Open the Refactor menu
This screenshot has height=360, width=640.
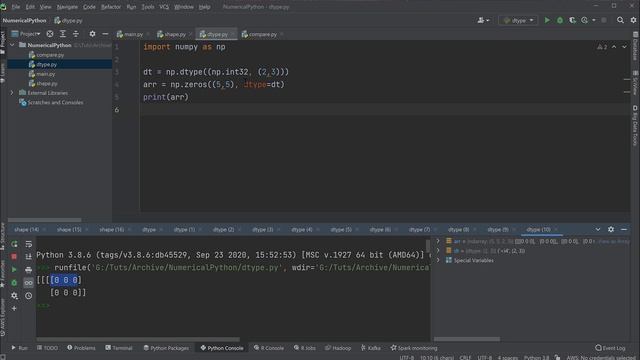(111, 7)
